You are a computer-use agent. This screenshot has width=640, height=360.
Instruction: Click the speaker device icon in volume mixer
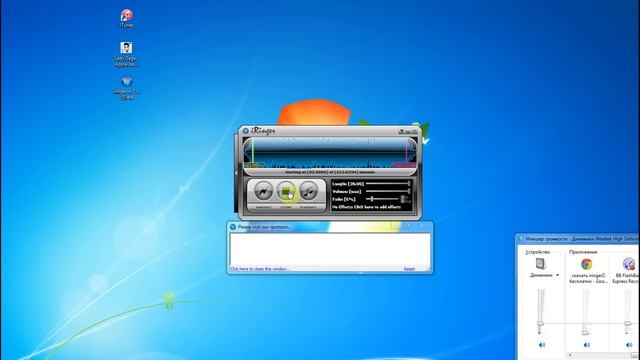point(540,264)
